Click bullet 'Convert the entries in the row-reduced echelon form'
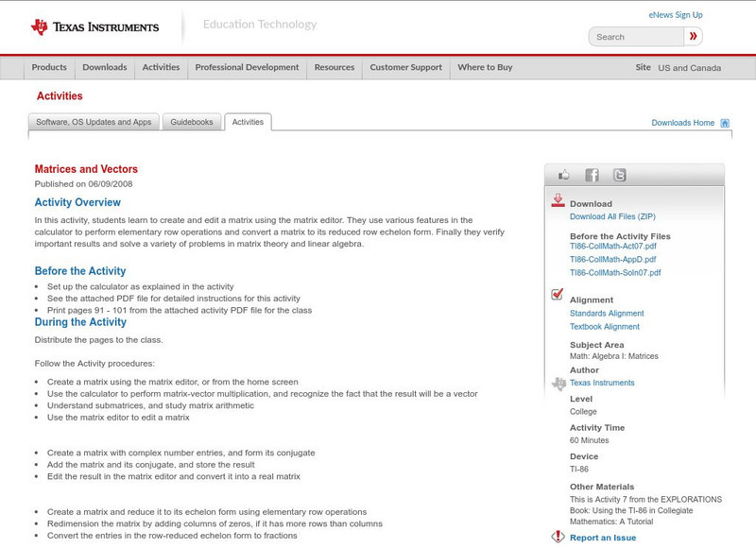The width and height of the screenshot is (756, 548). point(172,536)
